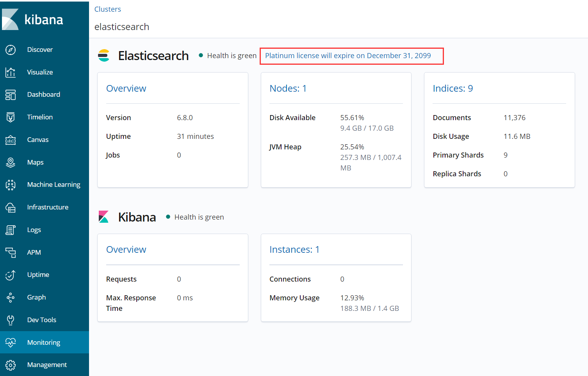
Task: Open the Instances: 1 link
Action: 294,250
